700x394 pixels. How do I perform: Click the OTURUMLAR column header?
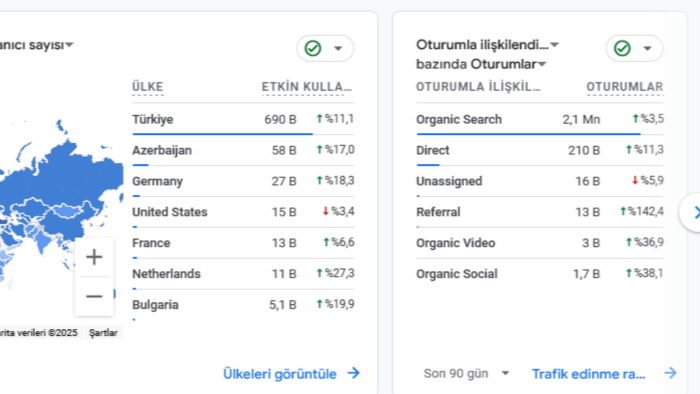pos(625,87)
